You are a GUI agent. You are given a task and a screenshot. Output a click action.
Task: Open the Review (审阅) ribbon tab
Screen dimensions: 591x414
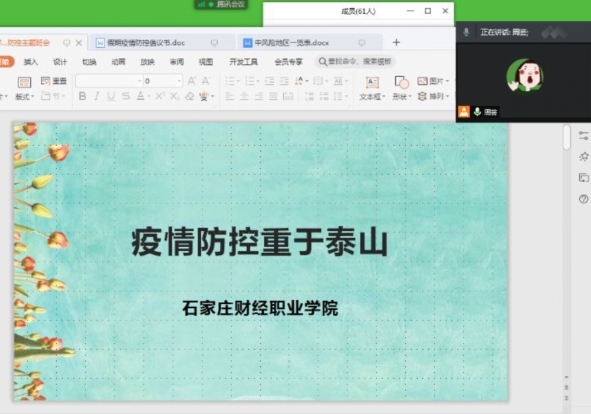coord(176,62)
